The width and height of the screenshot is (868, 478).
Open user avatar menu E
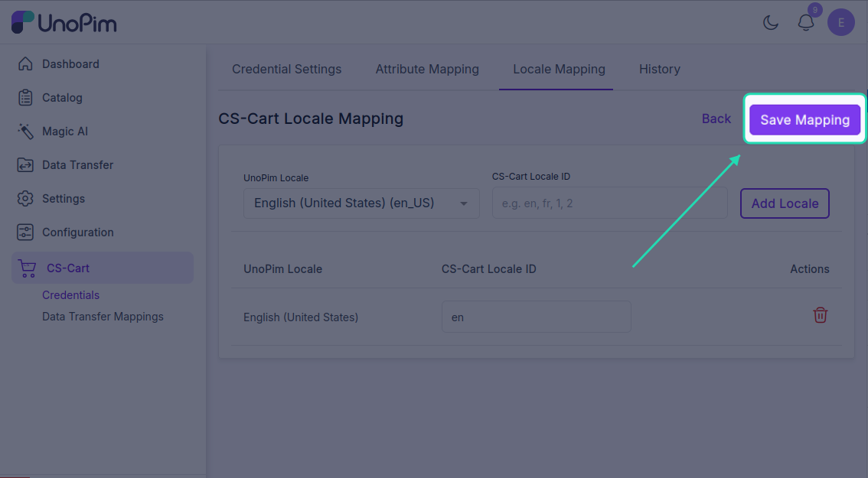click(x=841, y=23)
